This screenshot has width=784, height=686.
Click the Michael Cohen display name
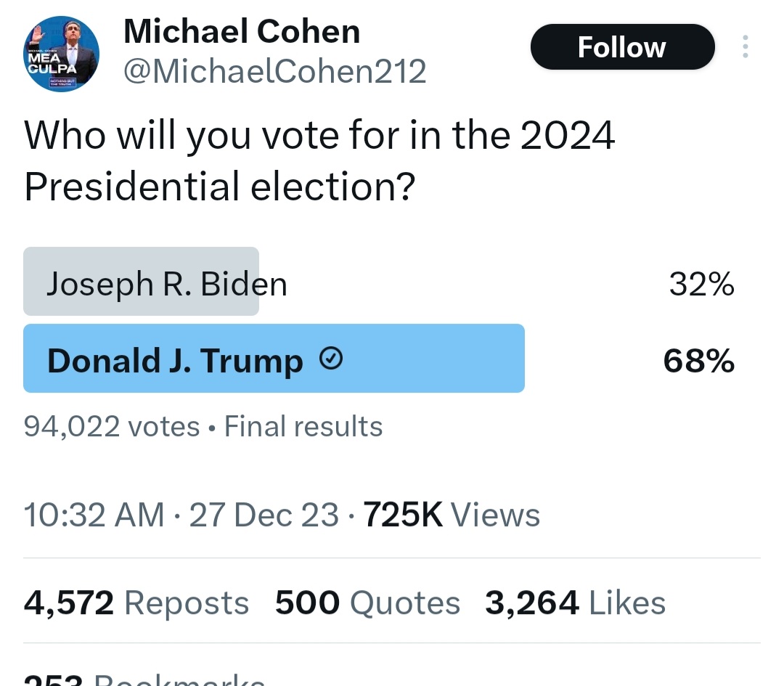tap(242, 31)
